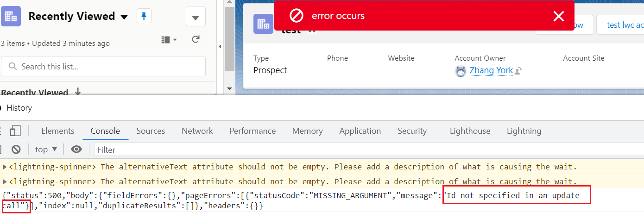
Task: Switch to the Elements tab
Action: click(x=57, y=131)
